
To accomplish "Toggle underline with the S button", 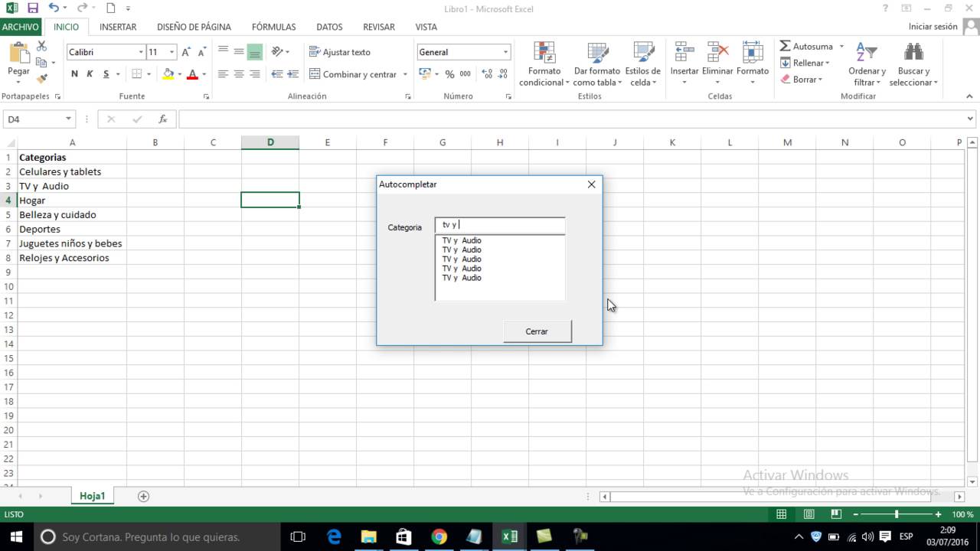I will coord(106,74).
